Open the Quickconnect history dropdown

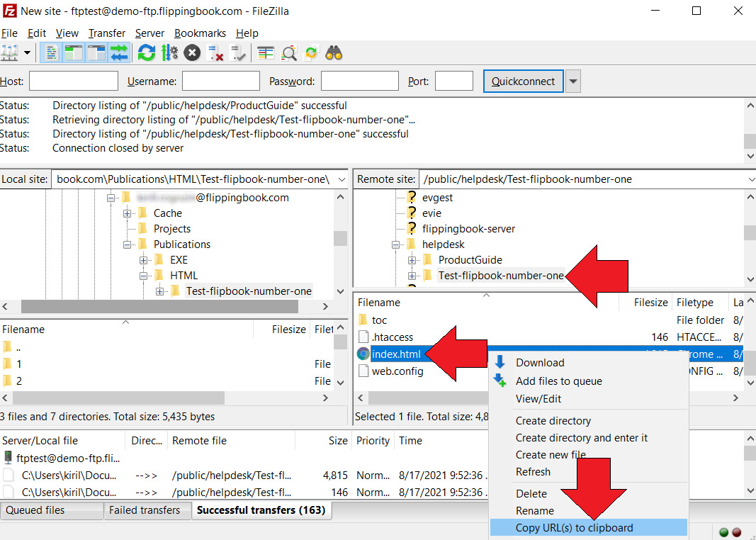tap(572, 81)
